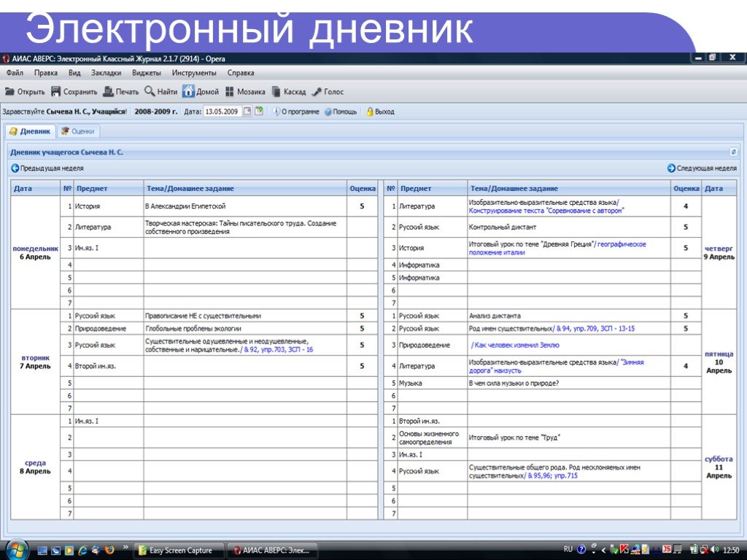This screenshot has width=747, height=560.
Task: Go back with Предыдущая неделя arrow icon
Action: click(x=15, y=168)
